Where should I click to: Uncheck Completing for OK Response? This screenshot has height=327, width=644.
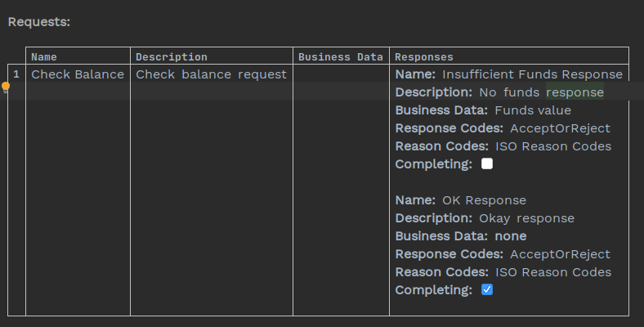coord(487,289)
